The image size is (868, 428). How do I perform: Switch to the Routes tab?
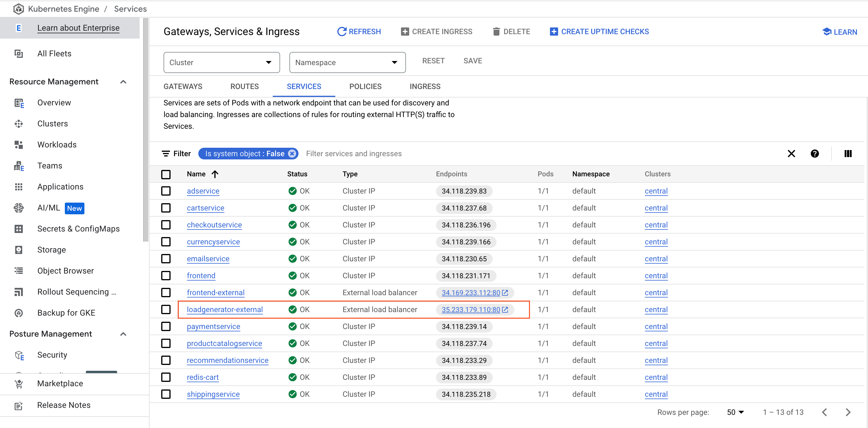[x=245, y=86]
